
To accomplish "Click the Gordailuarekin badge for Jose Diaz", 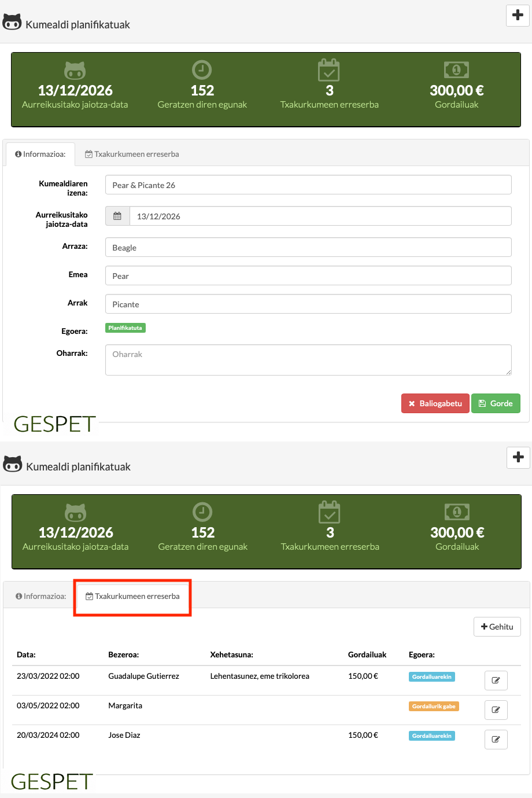I will [432, 736].
